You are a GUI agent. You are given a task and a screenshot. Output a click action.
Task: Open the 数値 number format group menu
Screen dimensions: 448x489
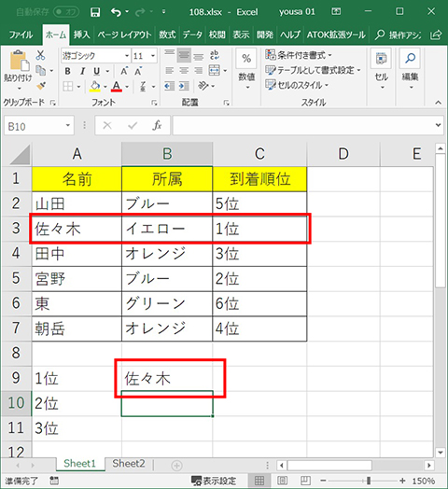[246, 70]
